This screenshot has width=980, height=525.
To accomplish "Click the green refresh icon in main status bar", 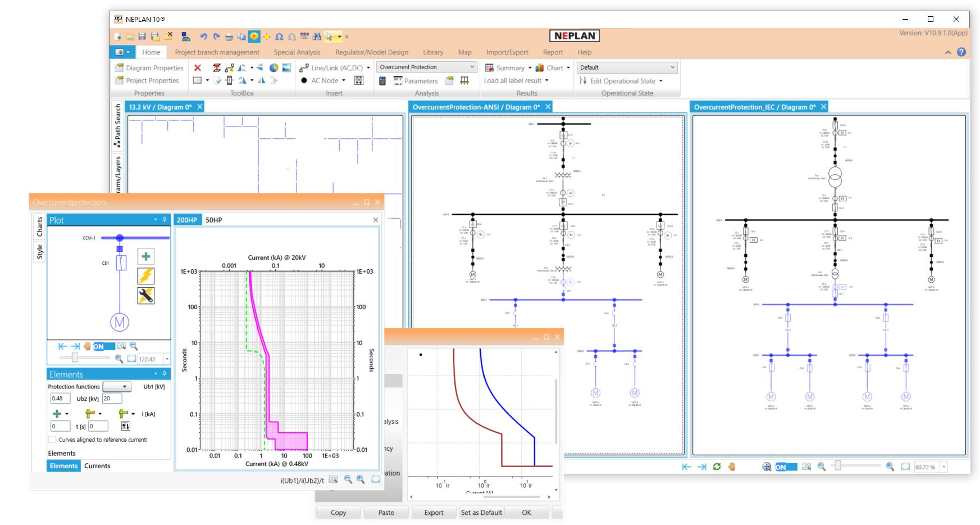I will (x=717, y=467).
